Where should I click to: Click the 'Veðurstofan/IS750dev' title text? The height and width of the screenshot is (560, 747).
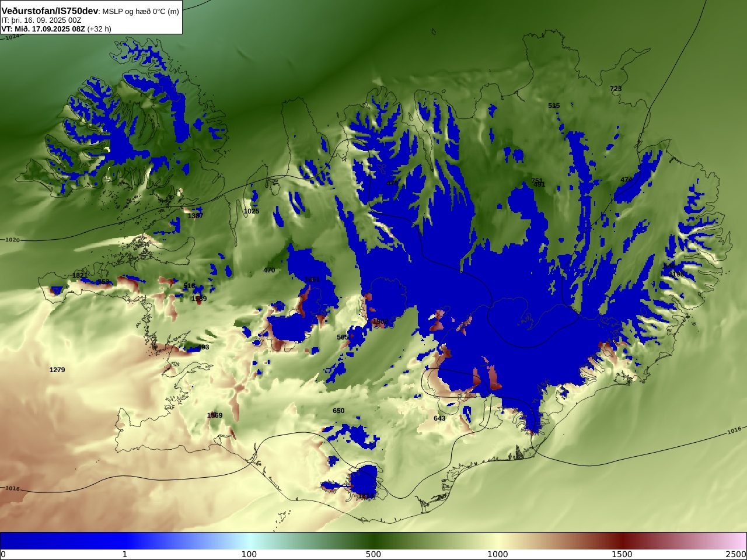pos(50,10)
